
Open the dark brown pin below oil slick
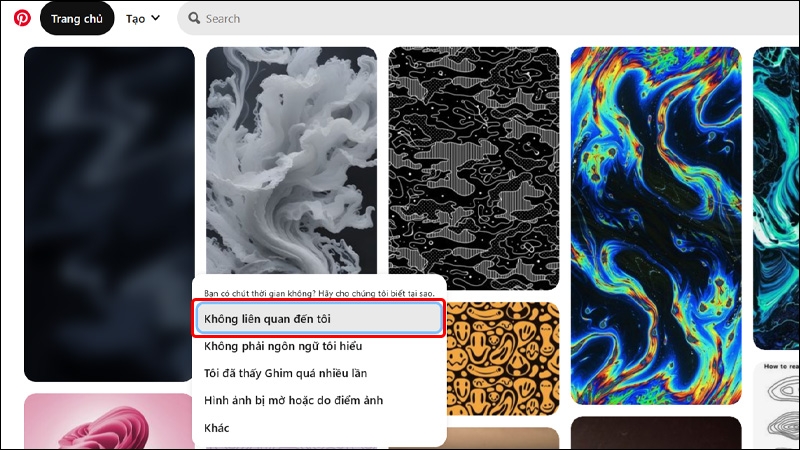[656, 433]
